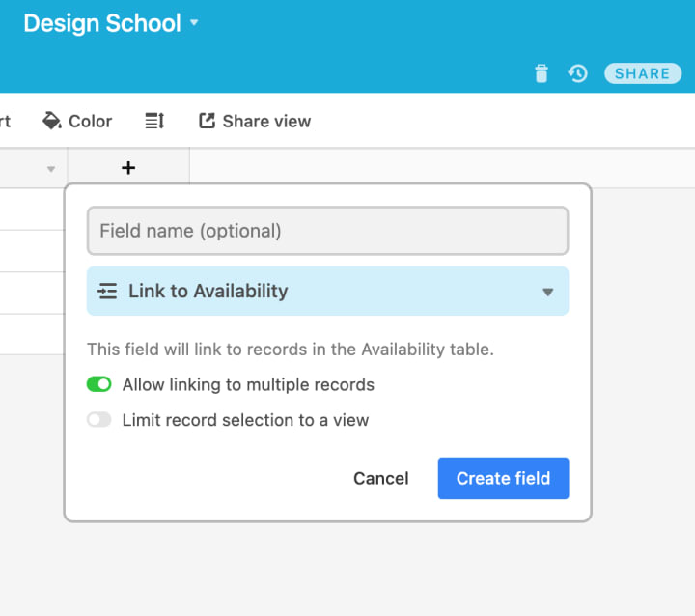Screen dimensions: 695x616
Task: Click Cancel in the field dialog
Action: coord(381,478)
